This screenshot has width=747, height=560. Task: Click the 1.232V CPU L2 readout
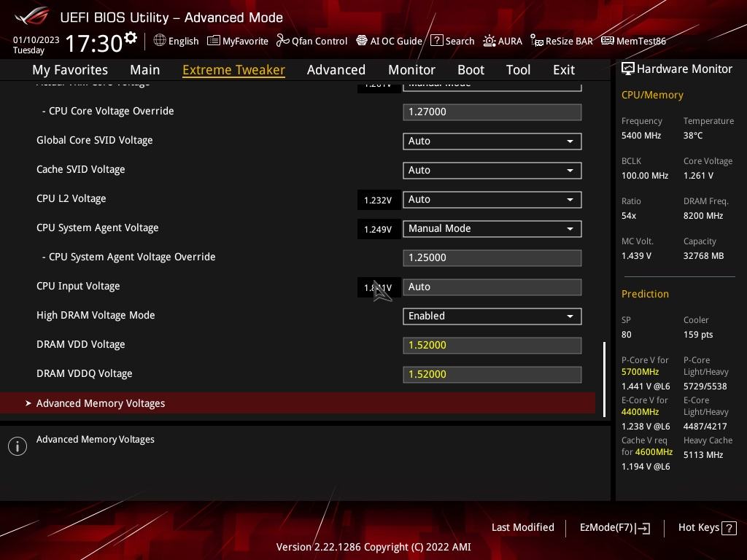(378, 200)
